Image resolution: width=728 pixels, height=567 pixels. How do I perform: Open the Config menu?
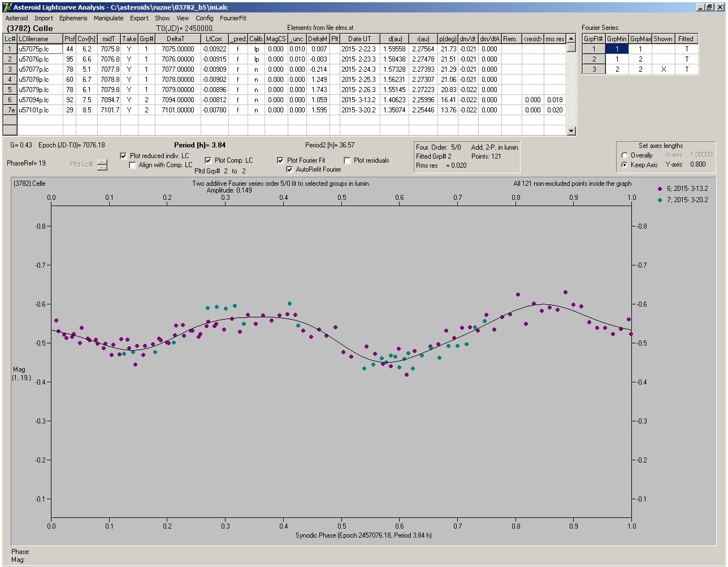click(205, 18)
